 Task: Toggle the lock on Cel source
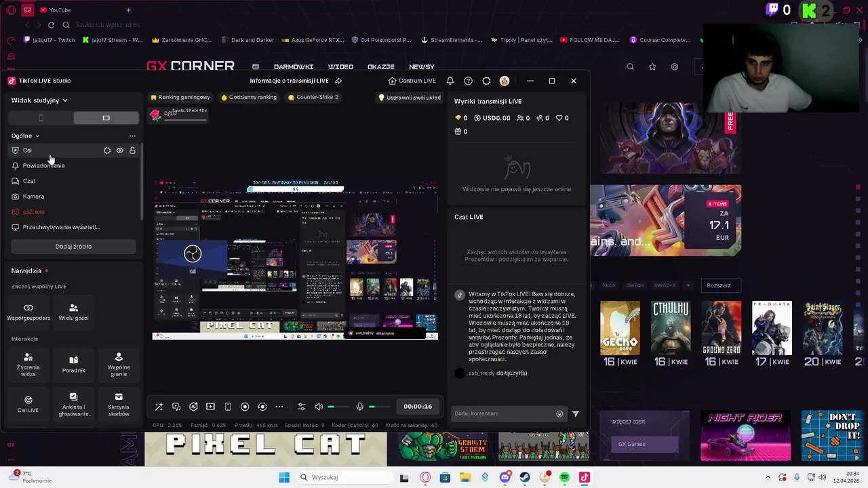132,150
